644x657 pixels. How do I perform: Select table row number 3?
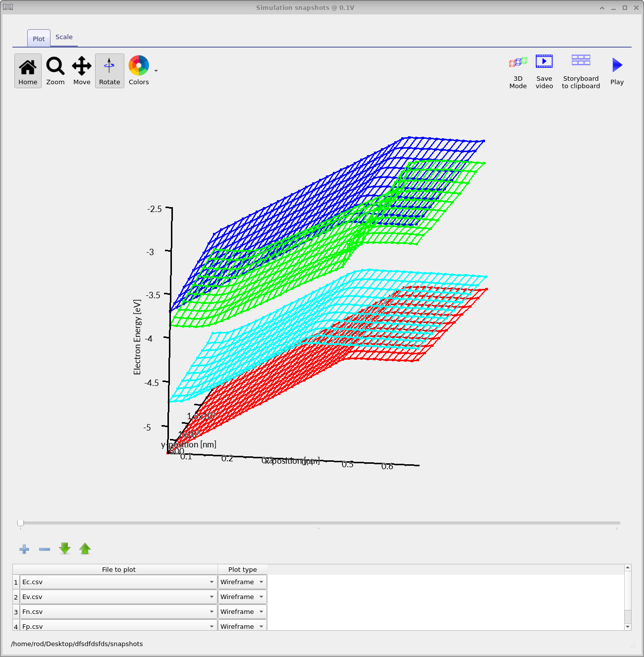(x=16, y=612)
